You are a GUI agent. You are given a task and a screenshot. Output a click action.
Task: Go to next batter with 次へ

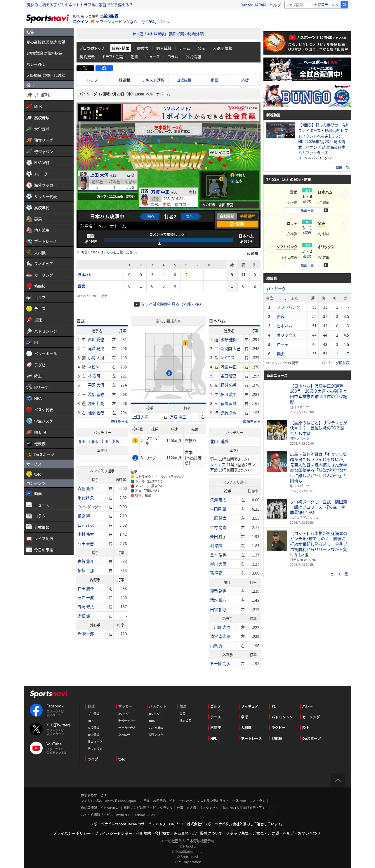click(190, 217)
